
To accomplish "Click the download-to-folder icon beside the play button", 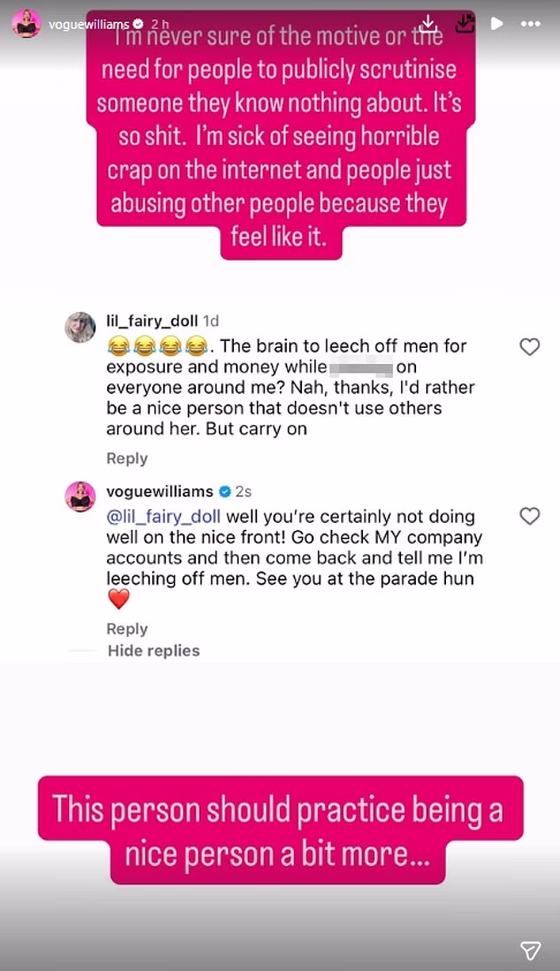I will pos(463,23).
